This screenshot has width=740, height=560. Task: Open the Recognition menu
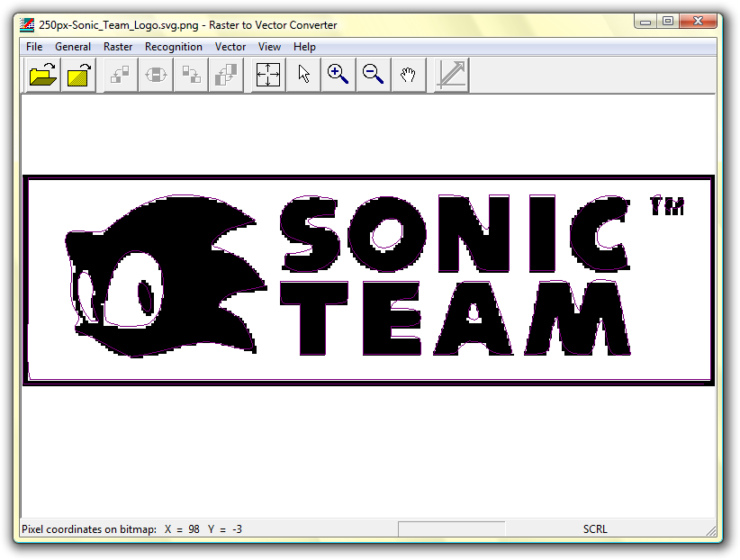(174, 47)
